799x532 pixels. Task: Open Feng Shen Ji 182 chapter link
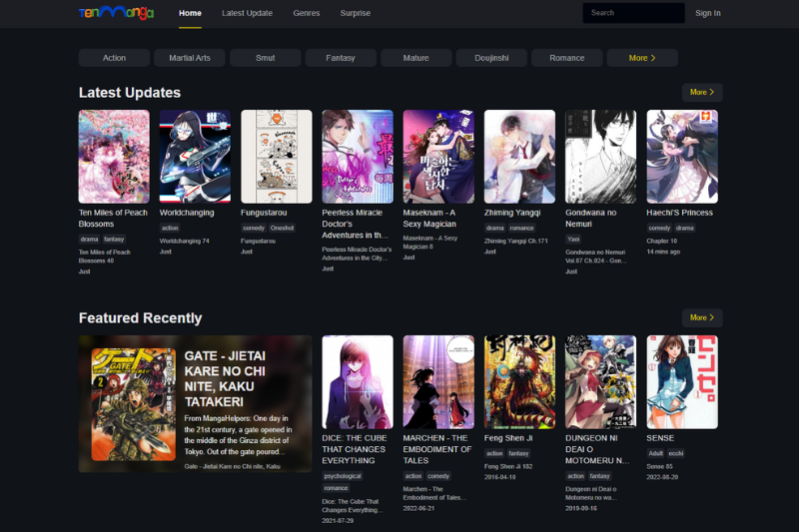[508, 466]
